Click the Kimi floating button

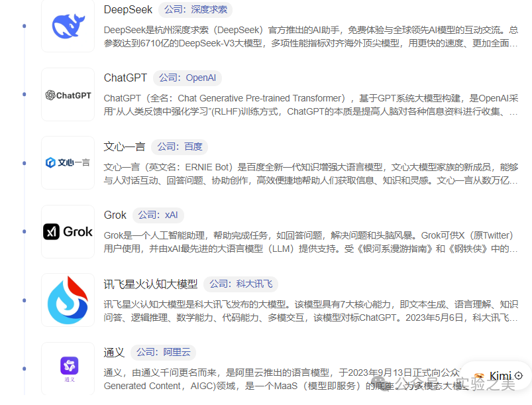click(x=498, y=376)
